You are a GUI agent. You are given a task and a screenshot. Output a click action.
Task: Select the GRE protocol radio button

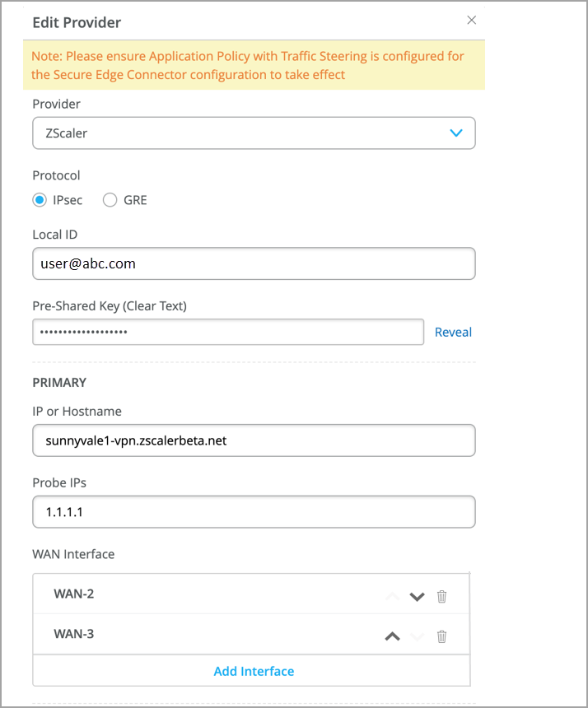(x=110, y=200)
